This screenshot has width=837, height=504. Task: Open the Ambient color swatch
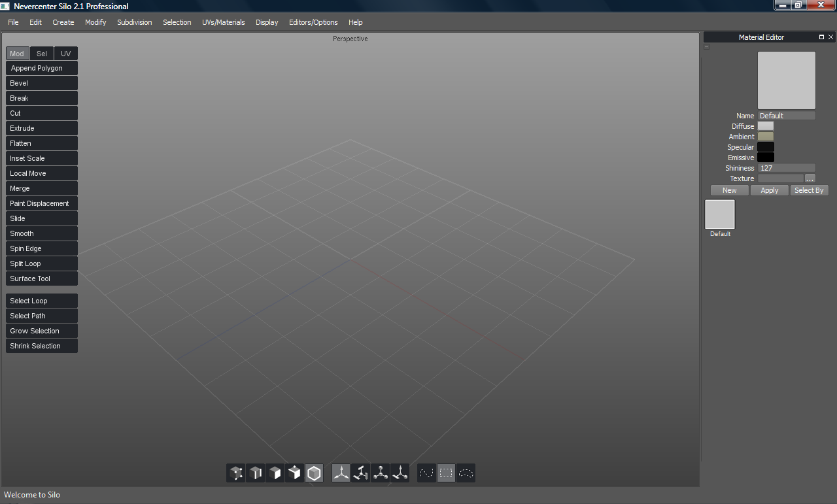(765, 137)
